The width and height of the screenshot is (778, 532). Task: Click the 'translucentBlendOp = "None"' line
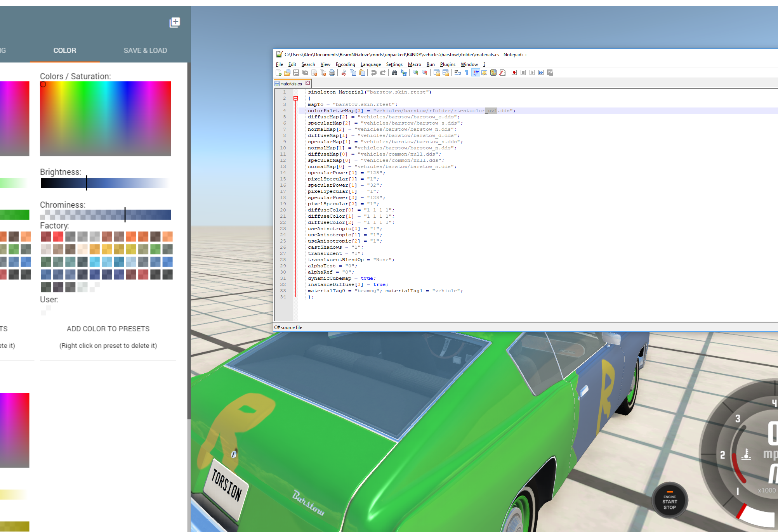pyautogui.click(x=351, y=260)
